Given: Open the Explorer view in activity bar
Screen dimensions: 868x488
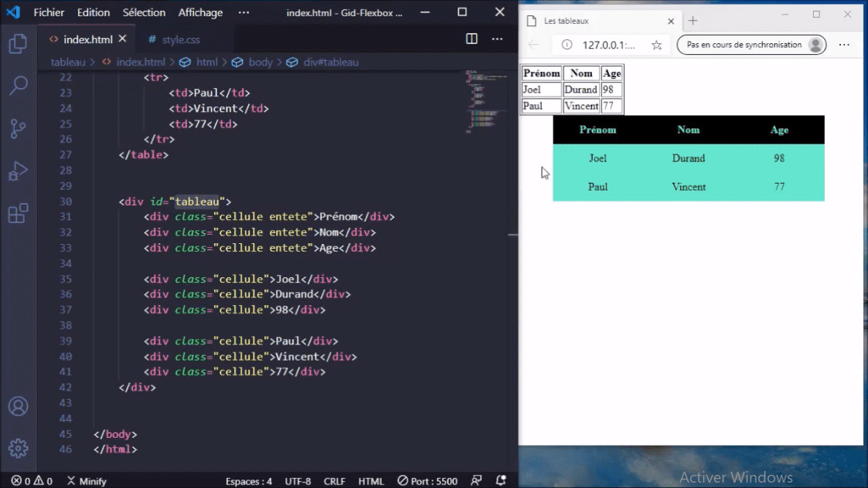Looking at the screenshot, I should click(x=18, y=44).
